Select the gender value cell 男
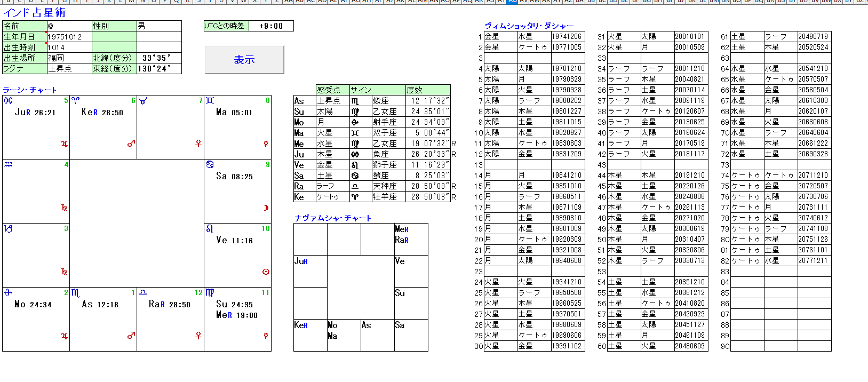 pos(159,26)
